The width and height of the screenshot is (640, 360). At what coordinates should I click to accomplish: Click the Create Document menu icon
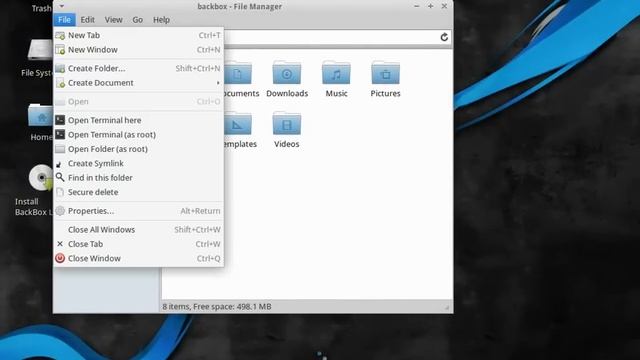[x=60, y=83]
